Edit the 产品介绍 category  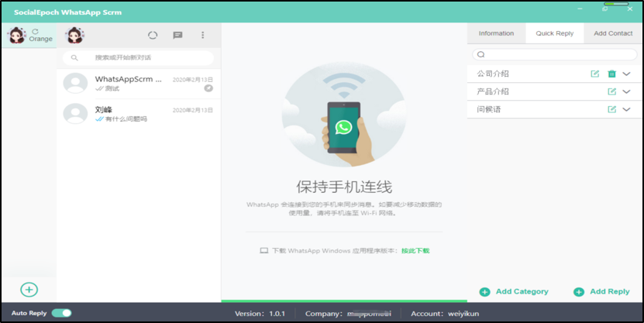click(612, 91)
